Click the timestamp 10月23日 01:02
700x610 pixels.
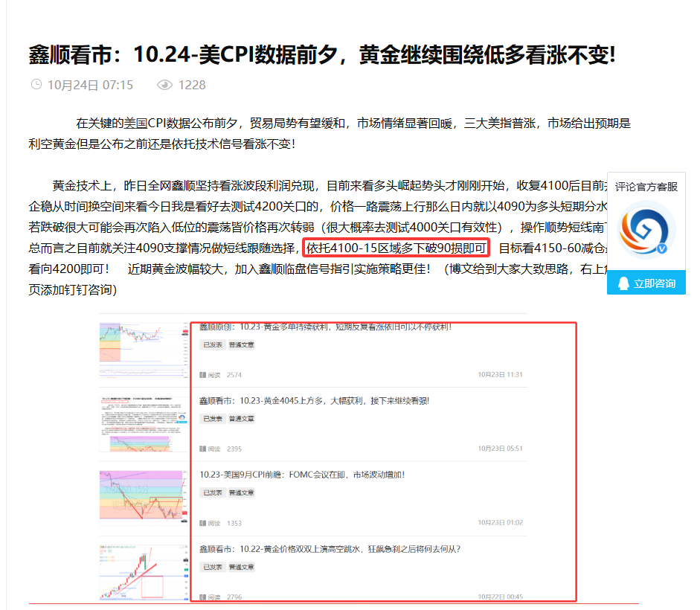click(x=500, y=522)
